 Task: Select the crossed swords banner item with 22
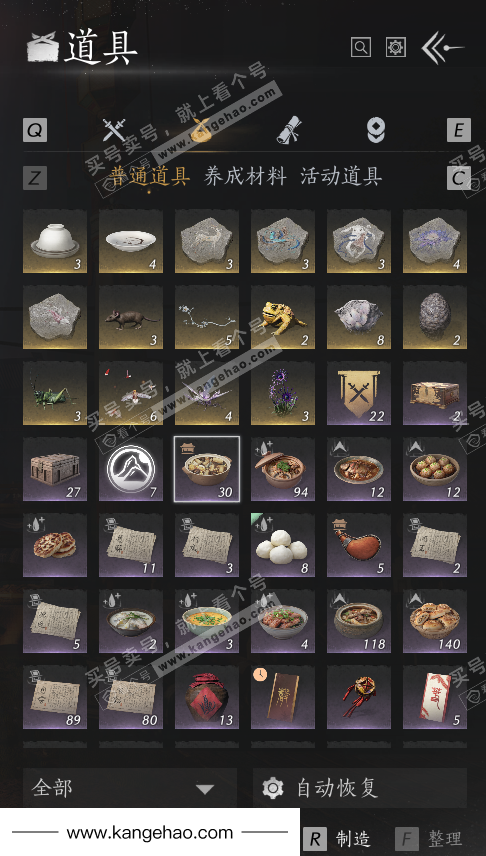tap(359, 393)
